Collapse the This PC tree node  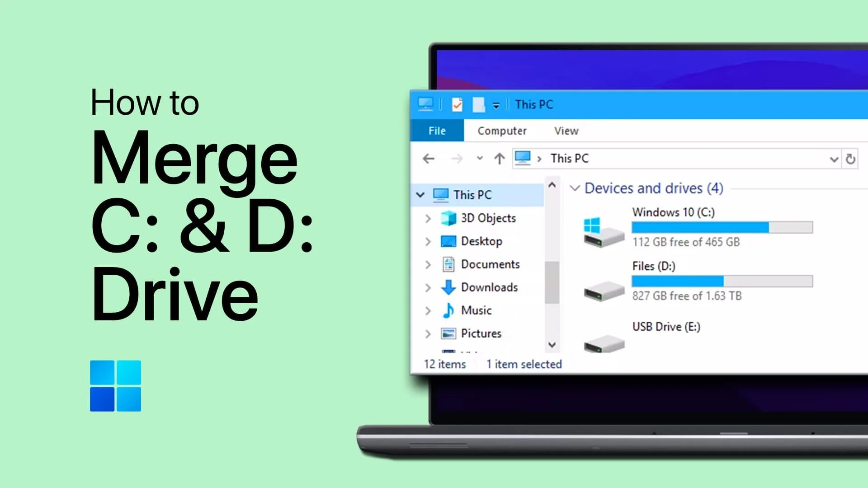tap(420, 195)
